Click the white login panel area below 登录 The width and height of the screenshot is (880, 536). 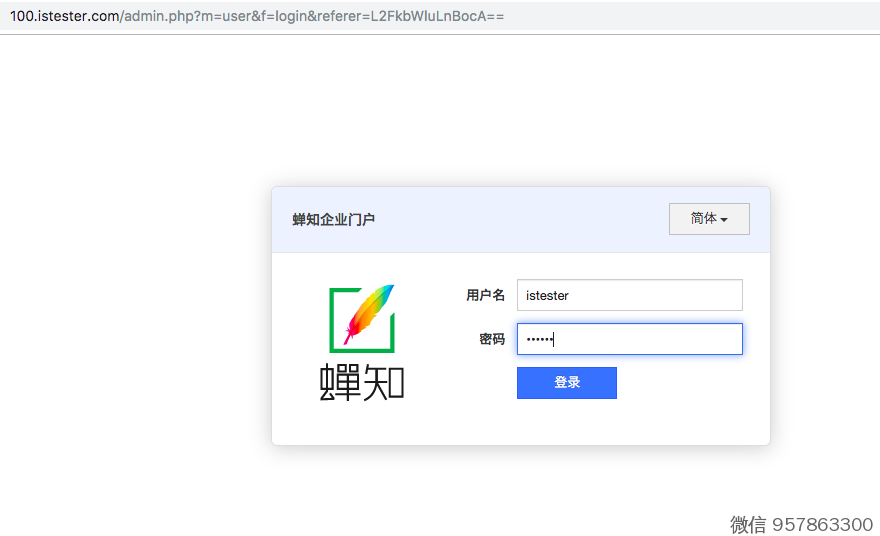click(x=566, y=424)
